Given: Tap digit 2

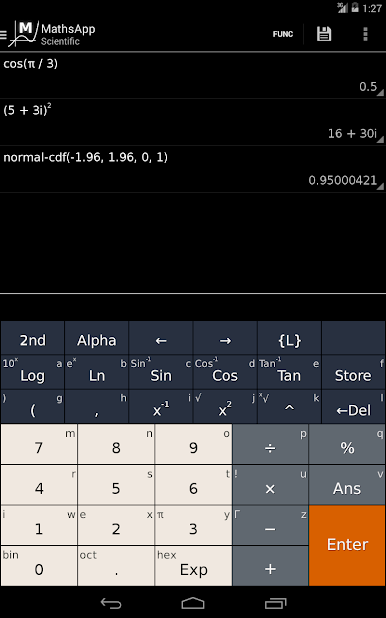Looking at the screenshot, I should click(116, 526).
